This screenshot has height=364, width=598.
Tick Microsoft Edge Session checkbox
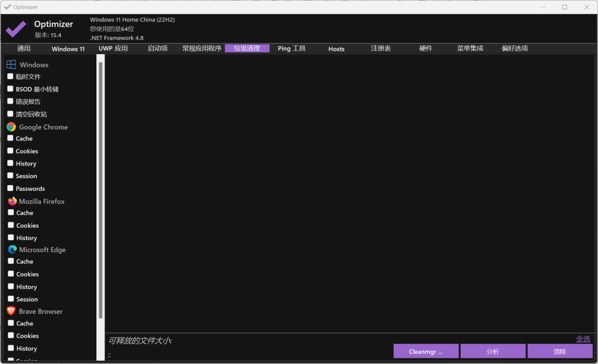click(x=11, y=299)
